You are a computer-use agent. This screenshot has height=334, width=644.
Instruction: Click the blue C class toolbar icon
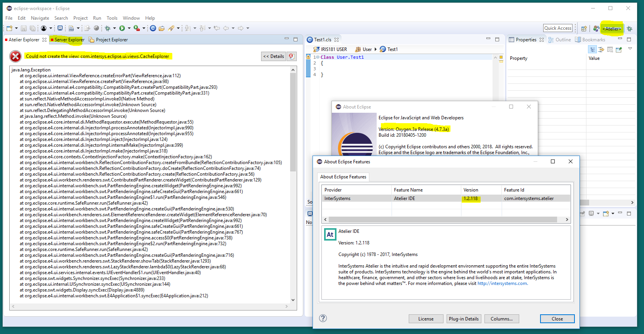pos(153,28)
